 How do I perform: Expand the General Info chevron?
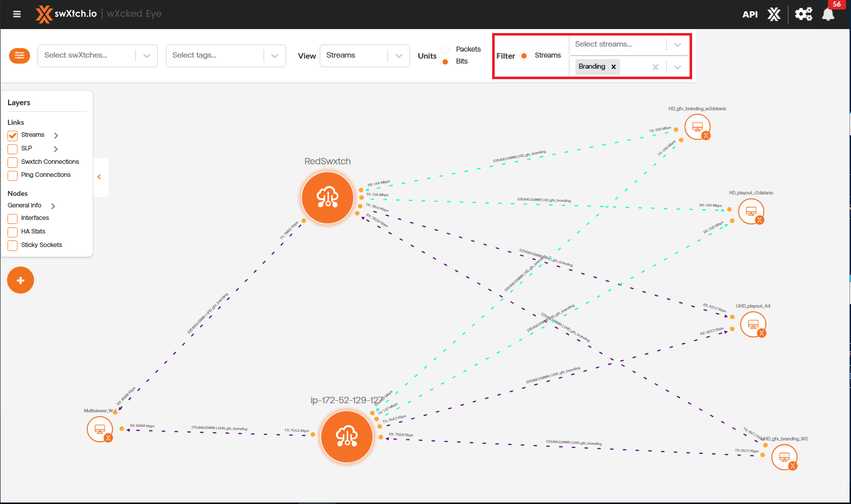click(x=53, y=206)
